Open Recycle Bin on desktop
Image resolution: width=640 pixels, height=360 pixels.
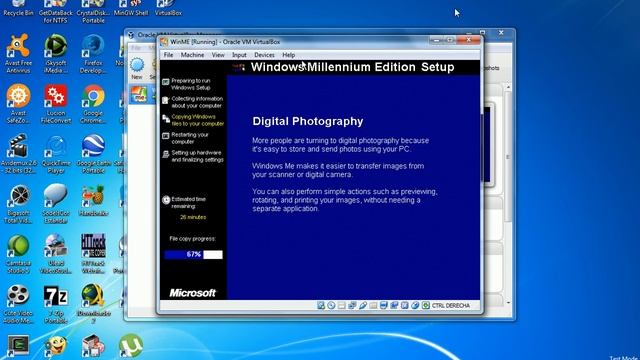coord(18,8)
